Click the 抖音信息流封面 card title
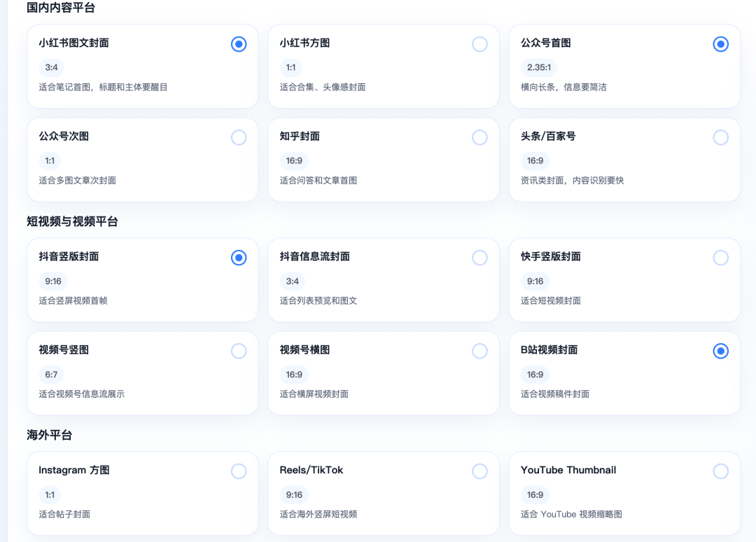This screenshot has height=542, width=756. point(315,256)
